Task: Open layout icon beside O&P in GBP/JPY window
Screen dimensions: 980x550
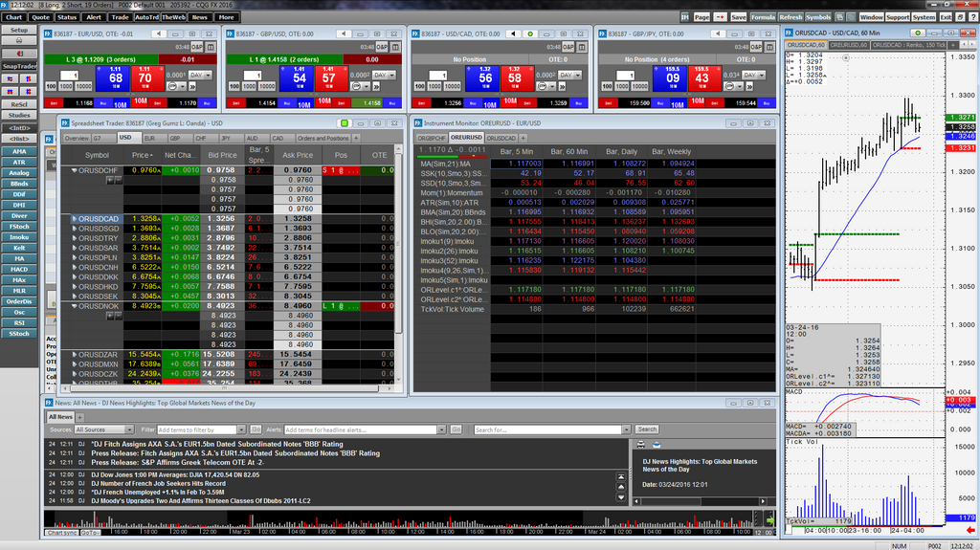Action: pyautogui.click(x=770, y=47)
